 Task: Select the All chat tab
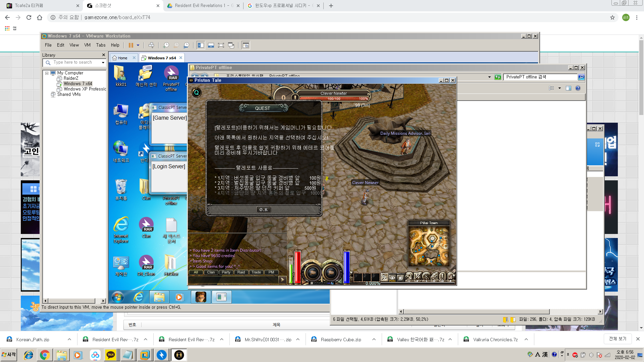pos(196,272)
